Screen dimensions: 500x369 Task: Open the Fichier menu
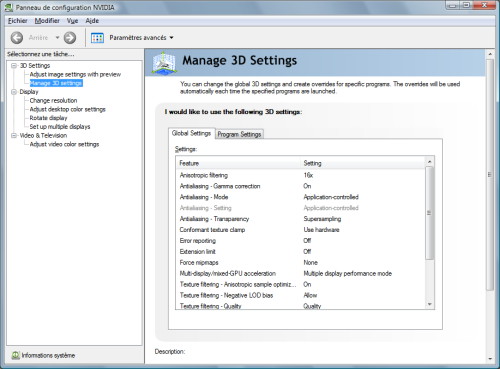(x=17, y=21)
